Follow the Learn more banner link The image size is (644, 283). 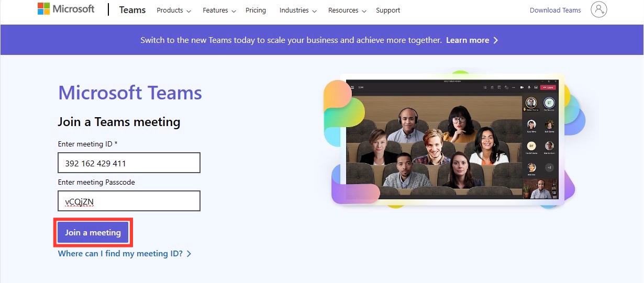[x=472, y=40]
